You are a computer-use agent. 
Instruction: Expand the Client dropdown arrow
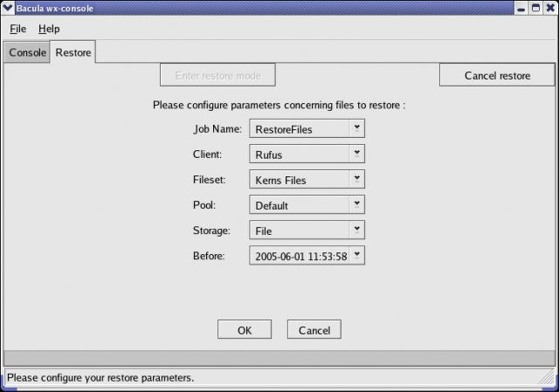[x=356, y=154]
